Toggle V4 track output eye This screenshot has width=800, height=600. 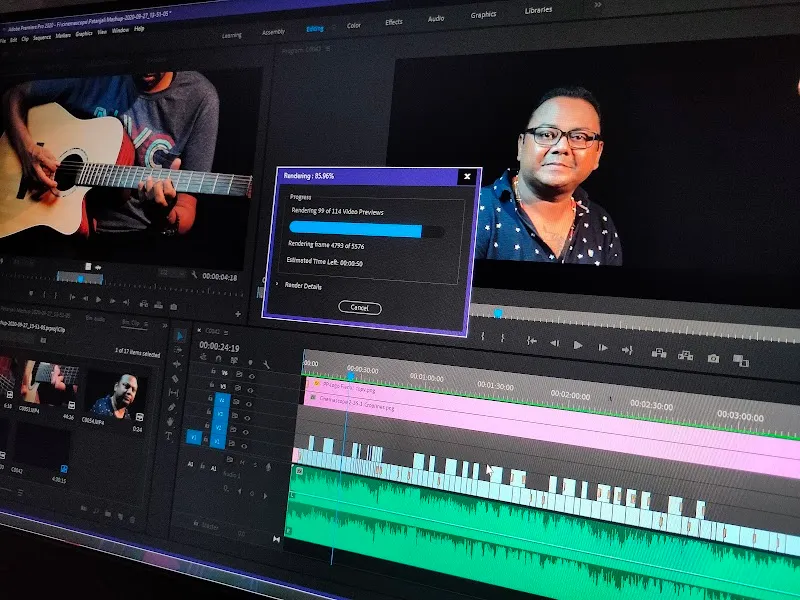[x=248, y=405]
